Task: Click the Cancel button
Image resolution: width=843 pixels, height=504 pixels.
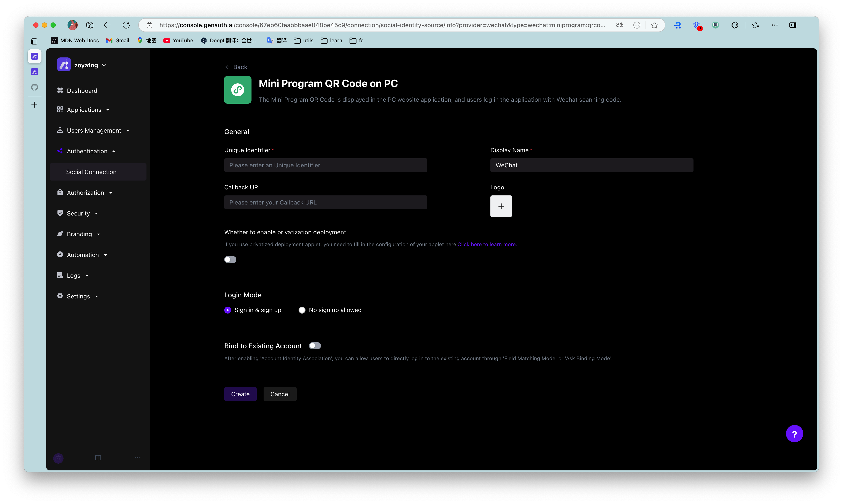Action: click(x=280, y=394)
